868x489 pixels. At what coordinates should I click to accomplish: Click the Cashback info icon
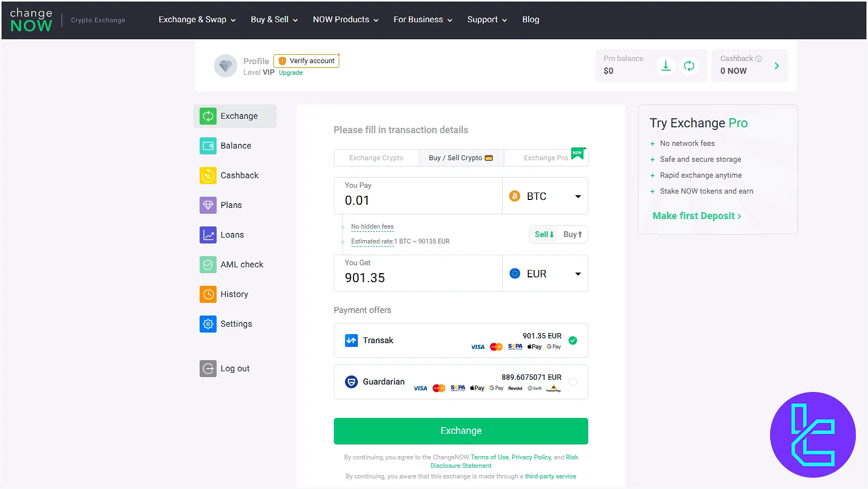(759, 59)
